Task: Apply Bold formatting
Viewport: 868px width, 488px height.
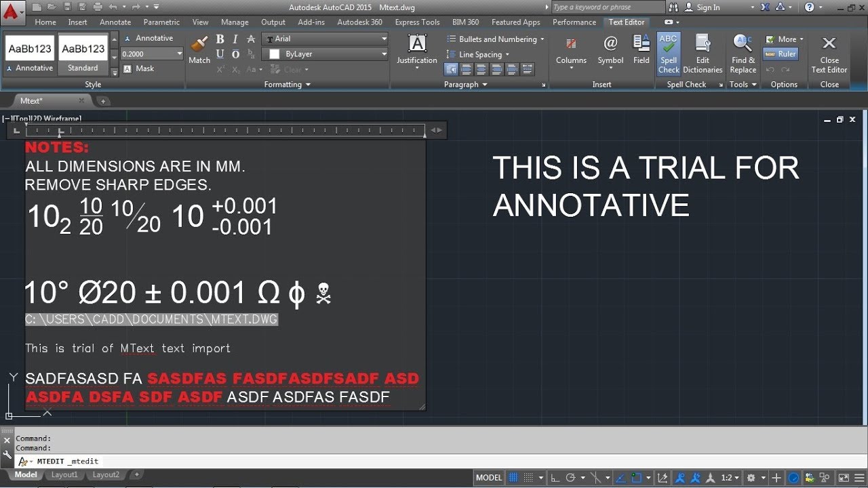Action: point(220,39)
